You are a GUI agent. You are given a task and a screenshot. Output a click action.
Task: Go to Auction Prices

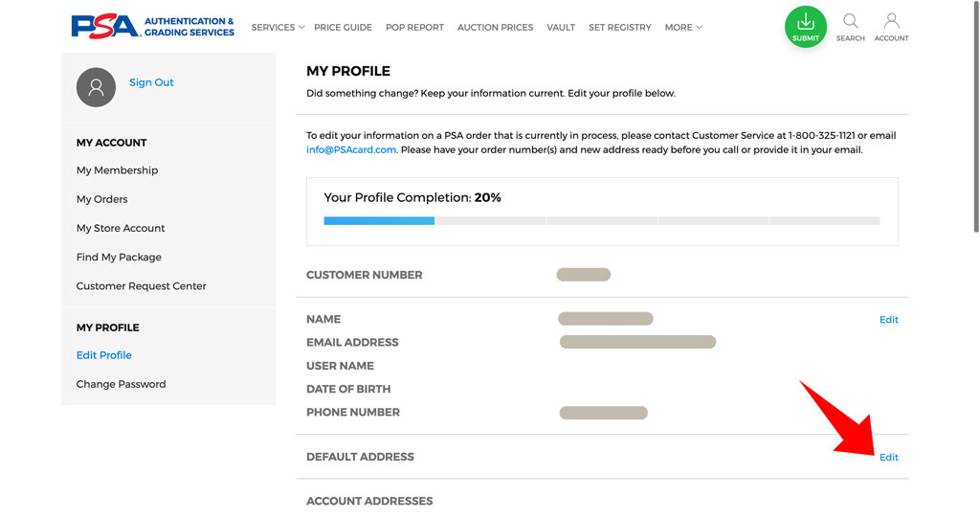click(x=495, y=28)
